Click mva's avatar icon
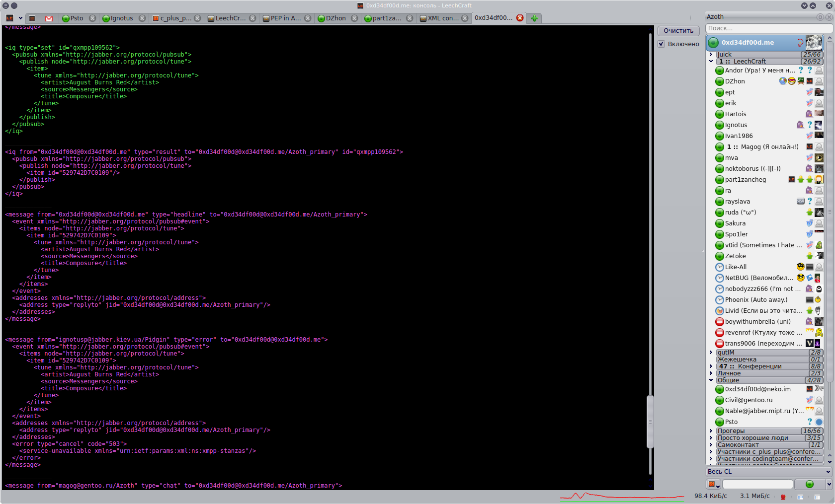This screenshot has width=835, height=504. click(x=819, y=158)
